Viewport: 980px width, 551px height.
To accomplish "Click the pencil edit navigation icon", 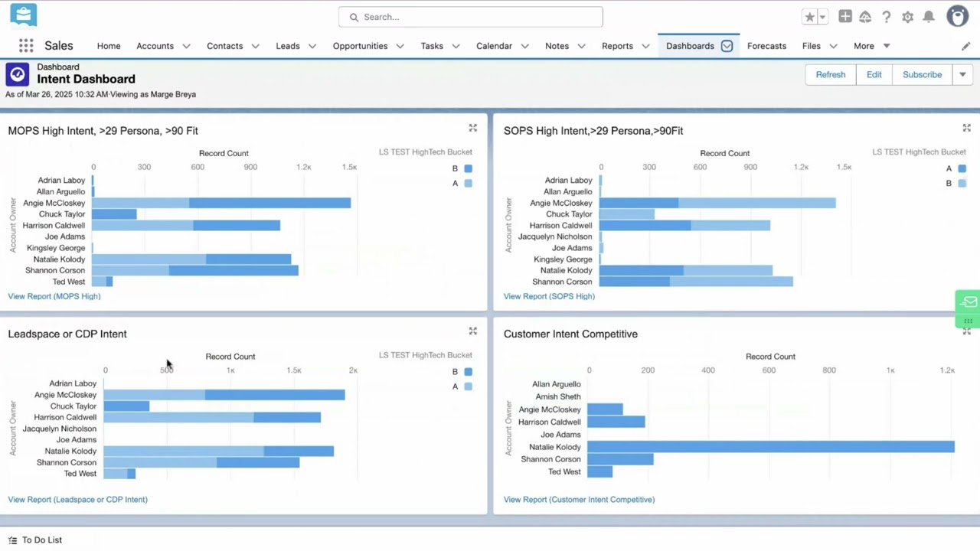I will pos(965,46).
